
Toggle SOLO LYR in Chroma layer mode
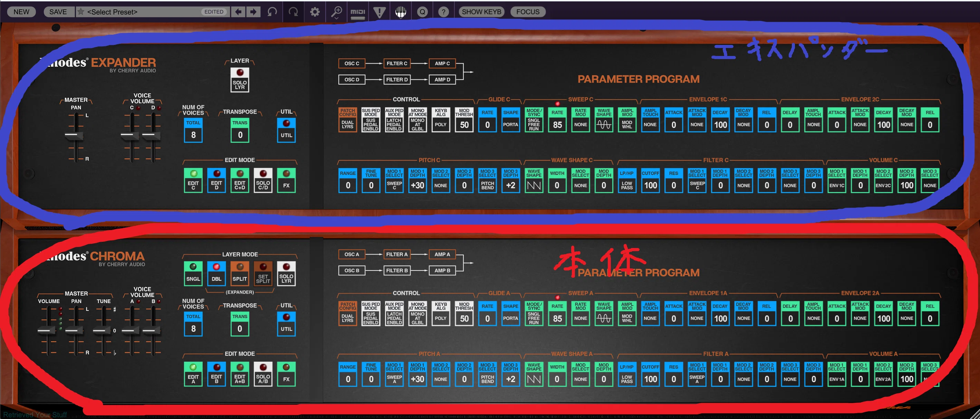pos(286,273)
